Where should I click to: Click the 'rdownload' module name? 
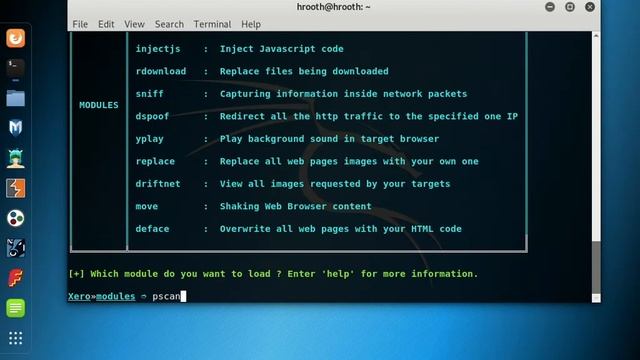point(161,71)
